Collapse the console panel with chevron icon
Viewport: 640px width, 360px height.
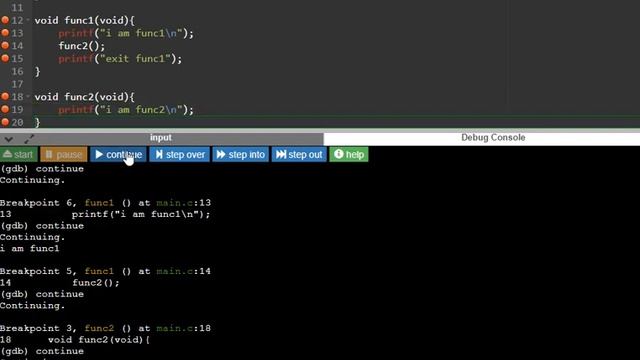pos(9,139)
